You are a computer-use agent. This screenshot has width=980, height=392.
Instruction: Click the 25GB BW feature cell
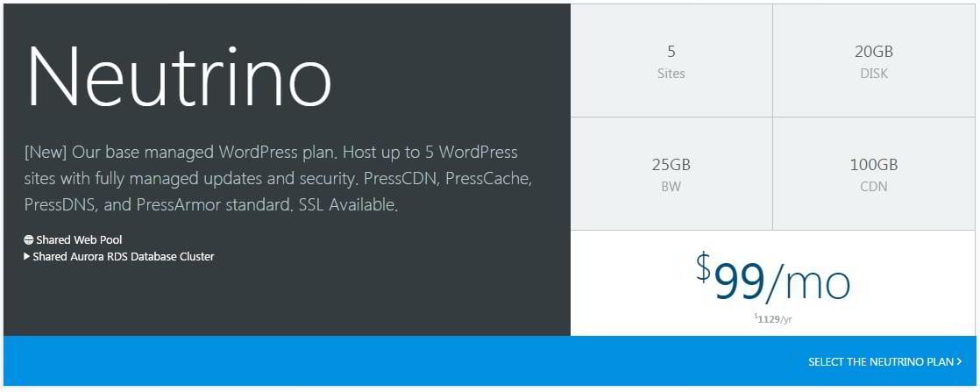(671, 174)
